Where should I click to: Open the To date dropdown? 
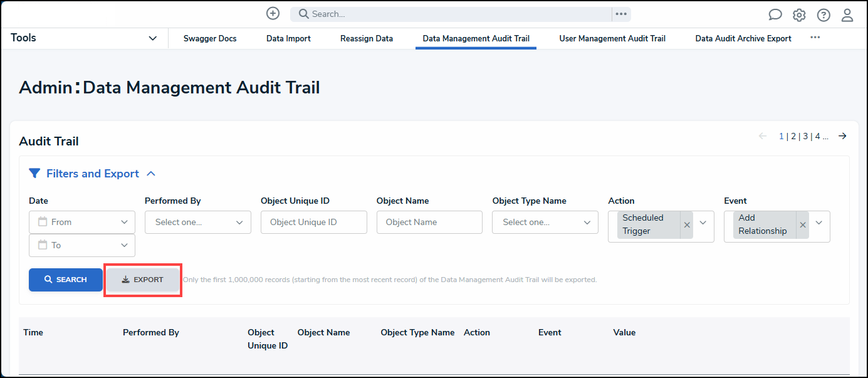123,245
